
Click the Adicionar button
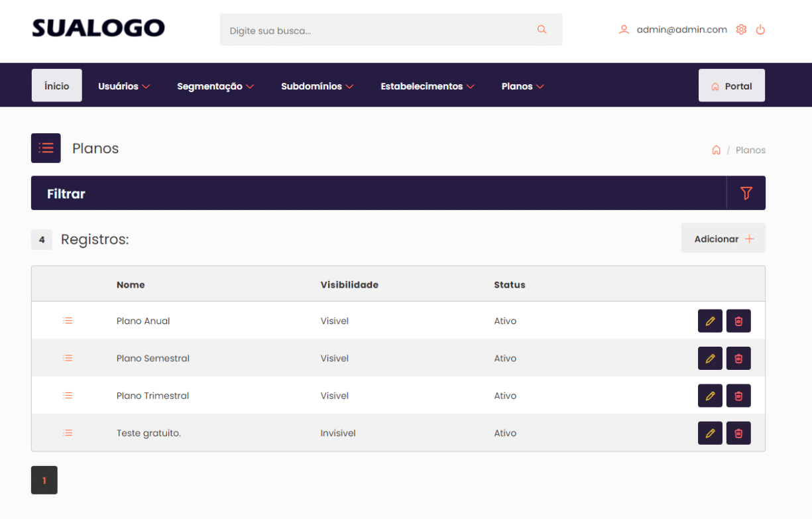[723, 238]
